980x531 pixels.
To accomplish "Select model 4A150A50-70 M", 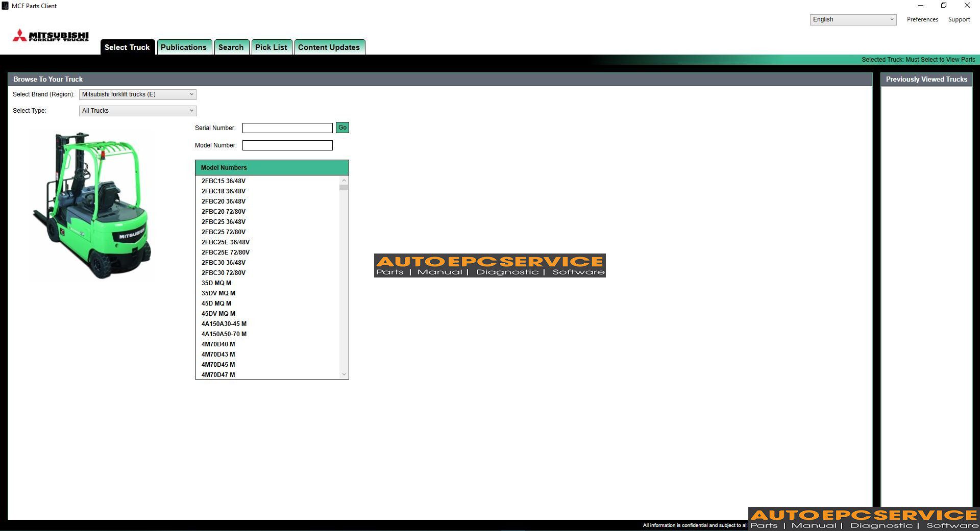I will pos(267,334).
